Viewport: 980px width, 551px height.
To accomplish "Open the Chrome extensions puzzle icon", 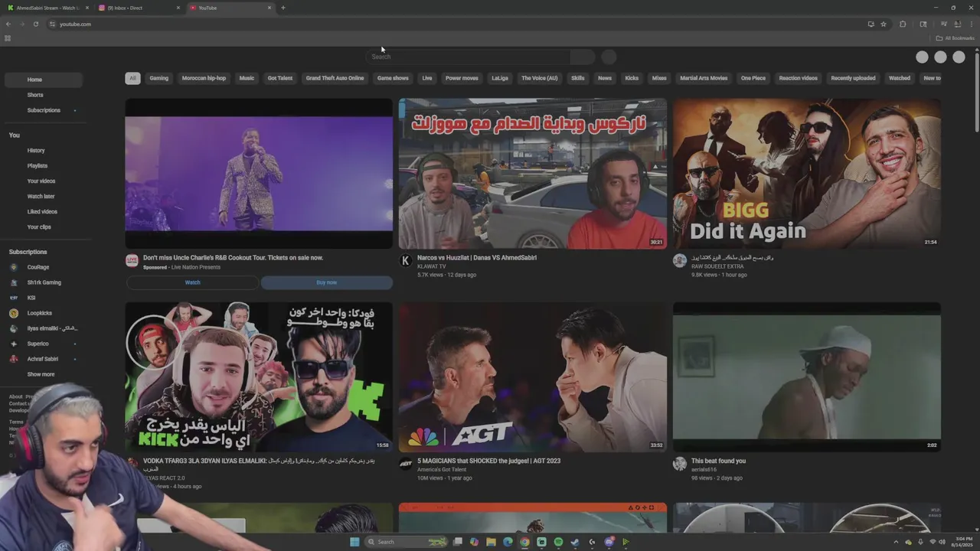I will pos(903,24).
